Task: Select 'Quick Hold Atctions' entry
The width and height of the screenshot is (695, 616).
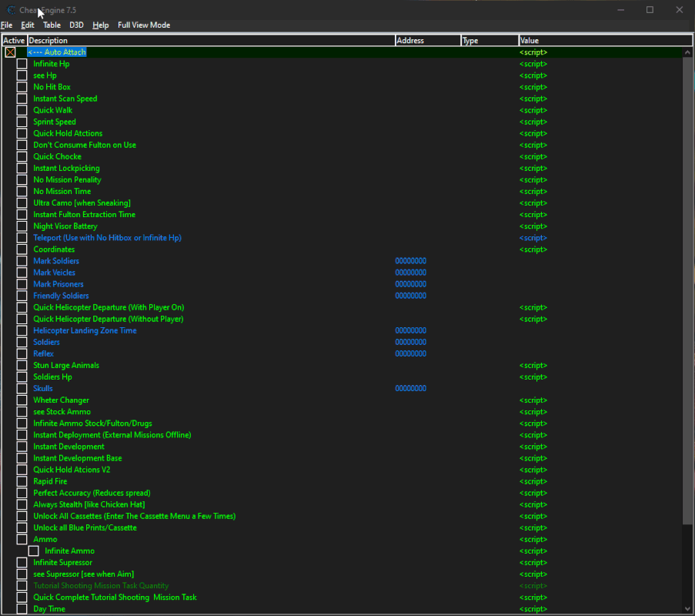Action: pyautogui.click(x=68, y=133)
